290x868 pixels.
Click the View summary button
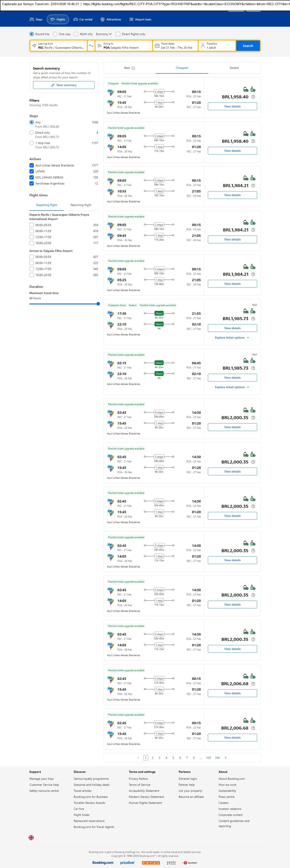pos(64,85)
